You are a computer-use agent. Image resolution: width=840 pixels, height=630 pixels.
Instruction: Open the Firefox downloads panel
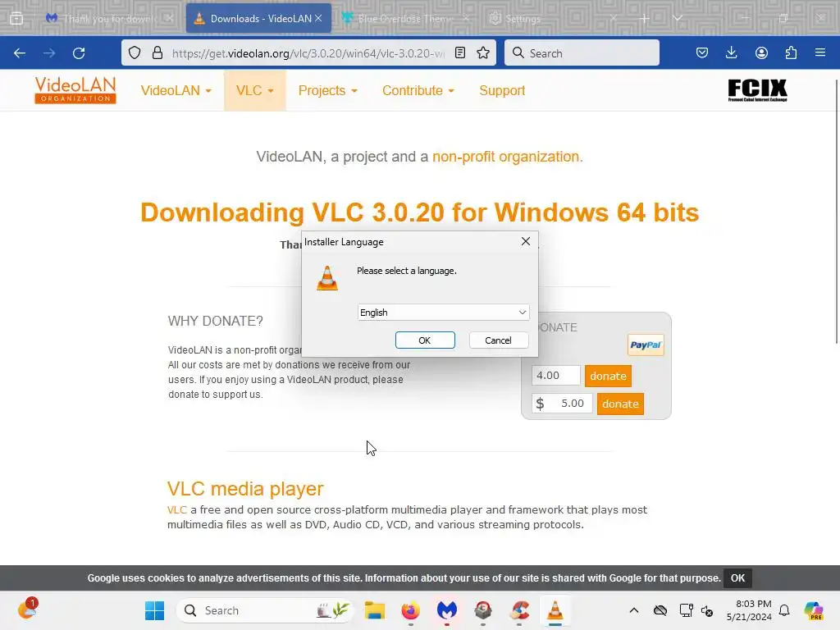point(731,53)
